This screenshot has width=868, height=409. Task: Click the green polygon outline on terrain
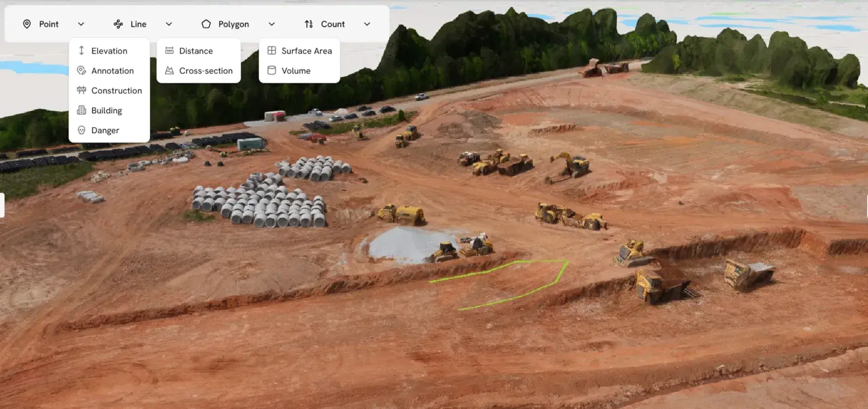(562, 272)
